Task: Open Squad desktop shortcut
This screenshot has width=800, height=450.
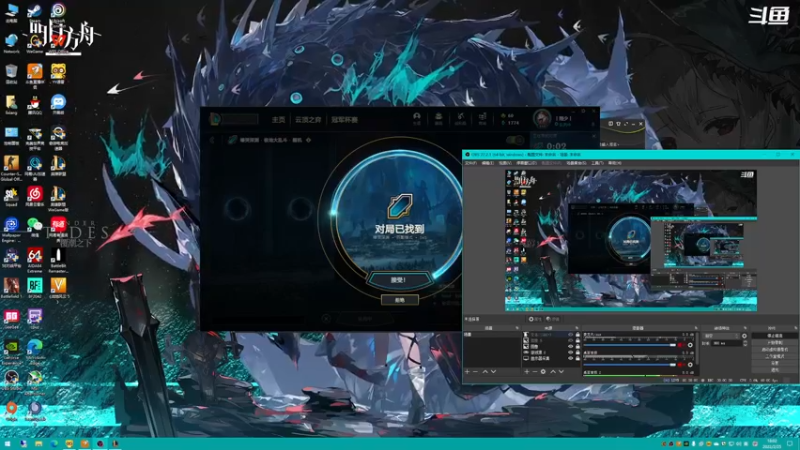Action: pos(11,196)
